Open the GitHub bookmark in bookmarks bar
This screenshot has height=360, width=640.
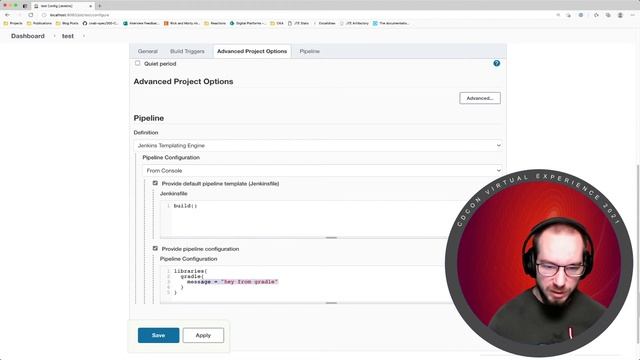click(x=100, y=23)
